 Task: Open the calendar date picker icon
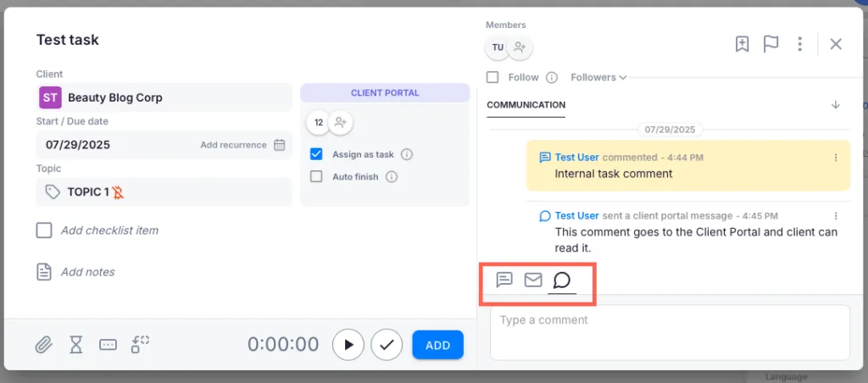pyautogui.click(x=280, y=145)
